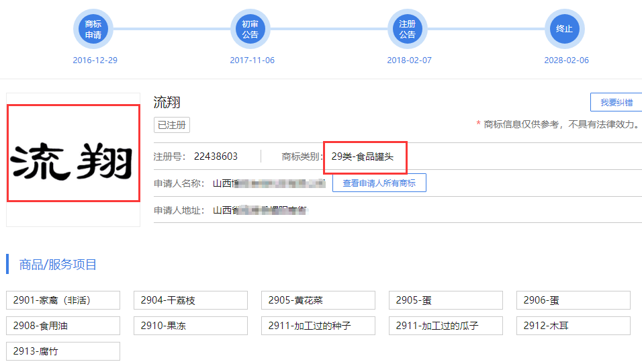Image resolution: width=642 pixels, height=364 pixels.
Task: Click the 初审公告 timeline step circle
Action: click(x=250, y=29)
